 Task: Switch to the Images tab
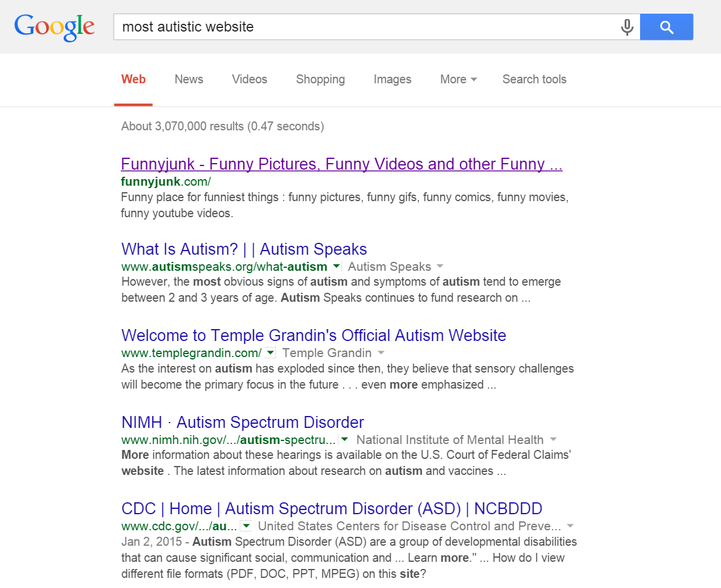[392, 79]
